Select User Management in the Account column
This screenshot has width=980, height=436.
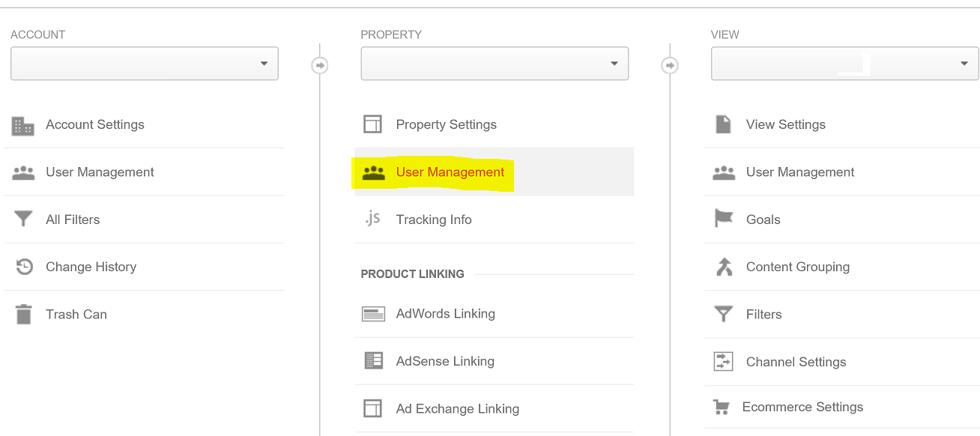click(100, 172)
